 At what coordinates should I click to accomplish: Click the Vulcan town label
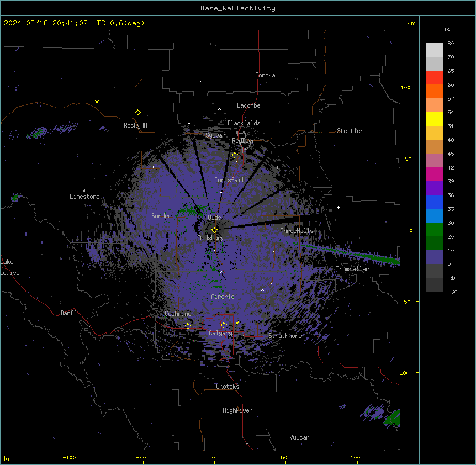[300, 437]
